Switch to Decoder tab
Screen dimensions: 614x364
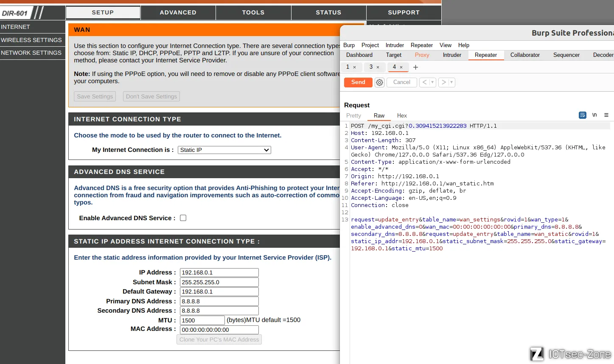pos(603,55)
